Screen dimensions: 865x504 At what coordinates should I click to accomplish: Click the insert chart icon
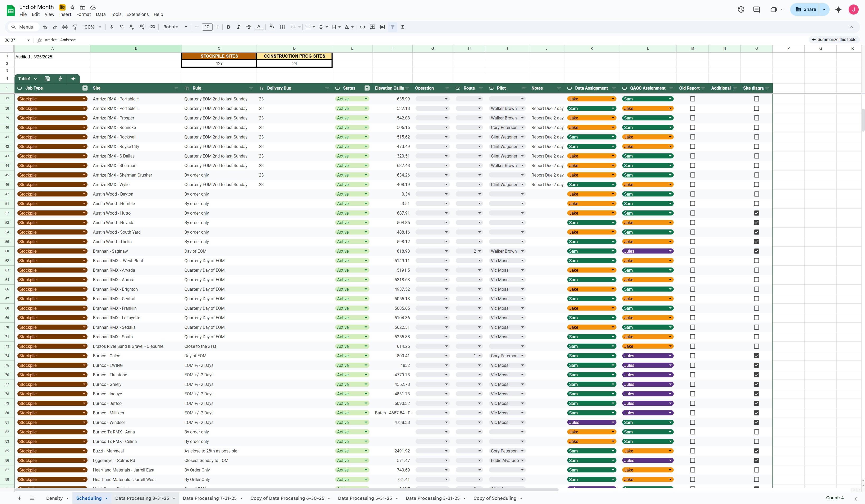pos(382,27)
